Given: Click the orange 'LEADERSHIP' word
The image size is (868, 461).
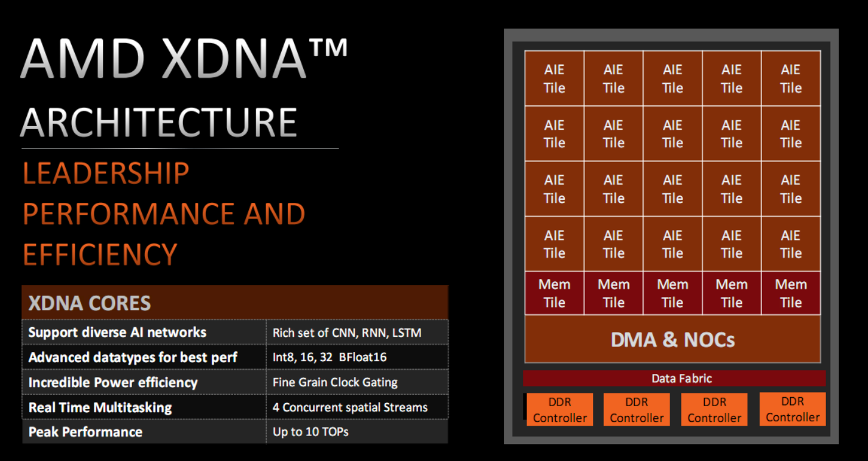Looking at the screenshot, I should 106,174.
